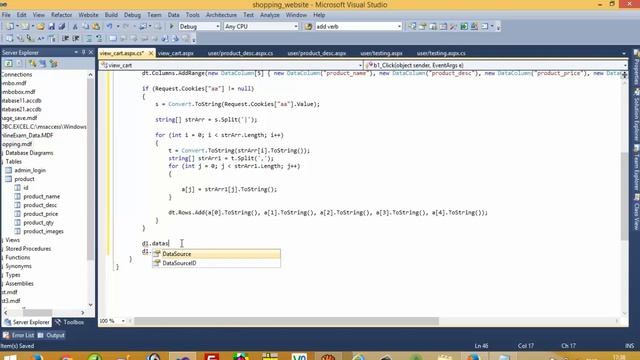Viewport: 640px width, 360px height.
Task: Open the Toolbox panel tab
Action: pos(69,322)
